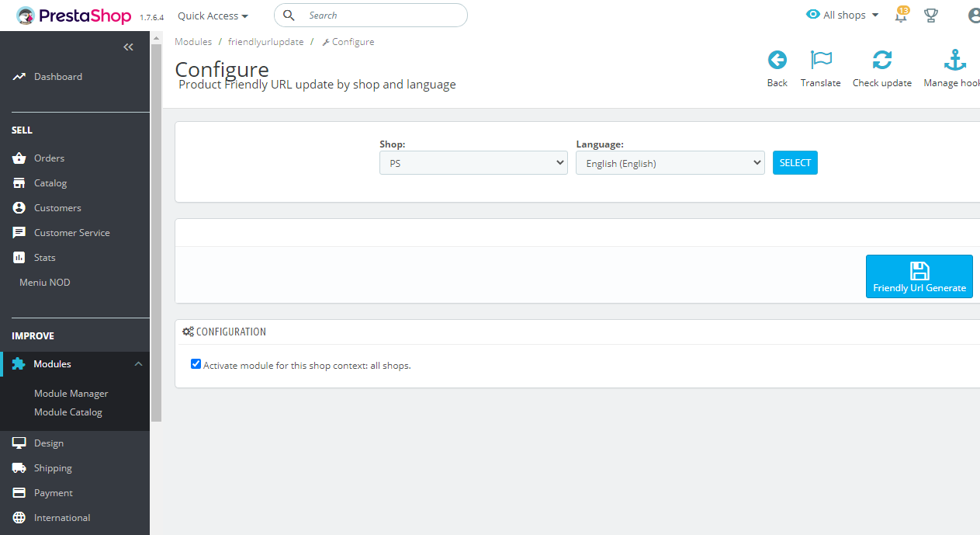
Task: Click the Catalog store icon
Action: pos(19,183)
